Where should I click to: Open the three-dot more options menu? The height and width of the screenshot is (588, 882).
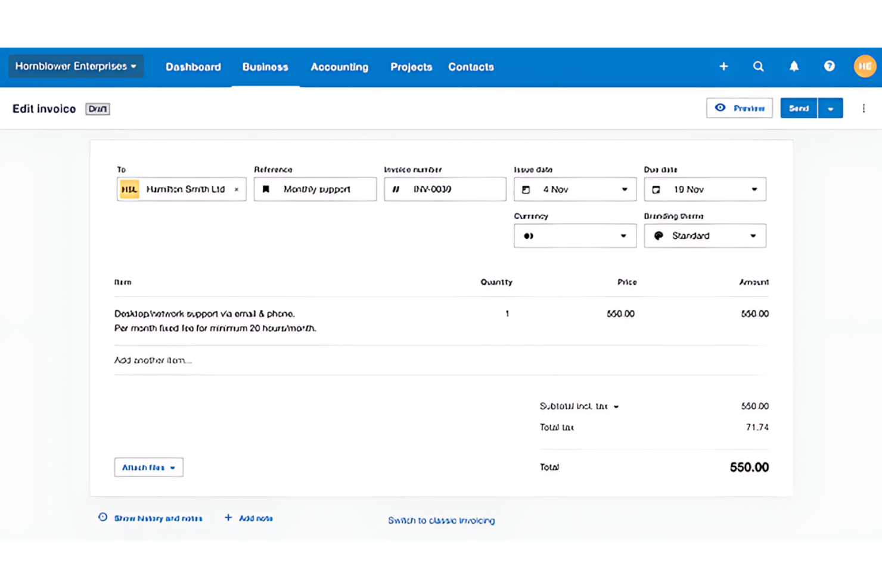pyautogui.click(x=864, y=108)
